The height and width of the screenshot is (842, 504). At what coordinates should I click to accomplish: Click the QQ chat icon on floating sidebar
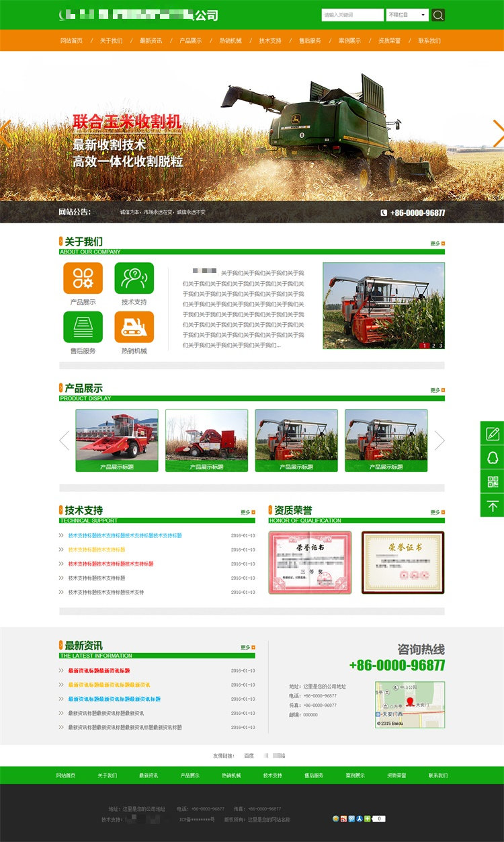(x=492, y=457)
